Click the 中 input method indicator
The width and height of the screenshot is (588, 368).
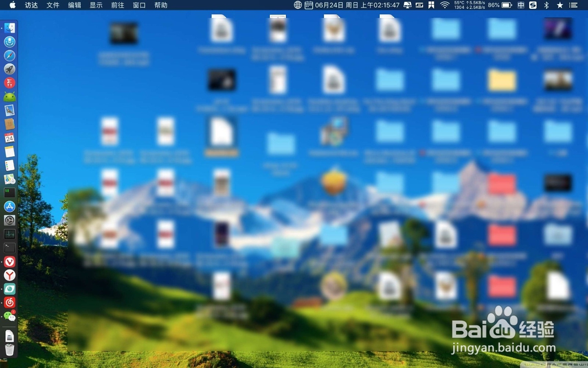click(521, 5)
